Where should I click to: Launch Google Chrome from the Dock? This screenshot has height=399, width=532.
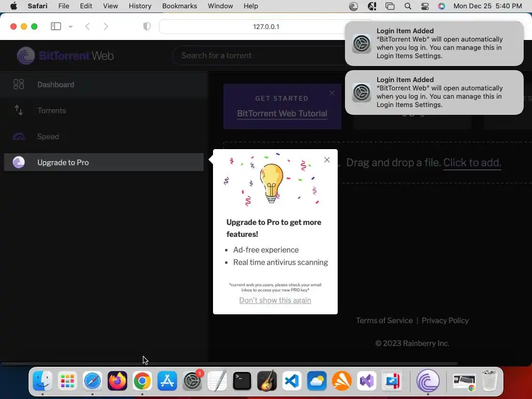click(142, 381)
